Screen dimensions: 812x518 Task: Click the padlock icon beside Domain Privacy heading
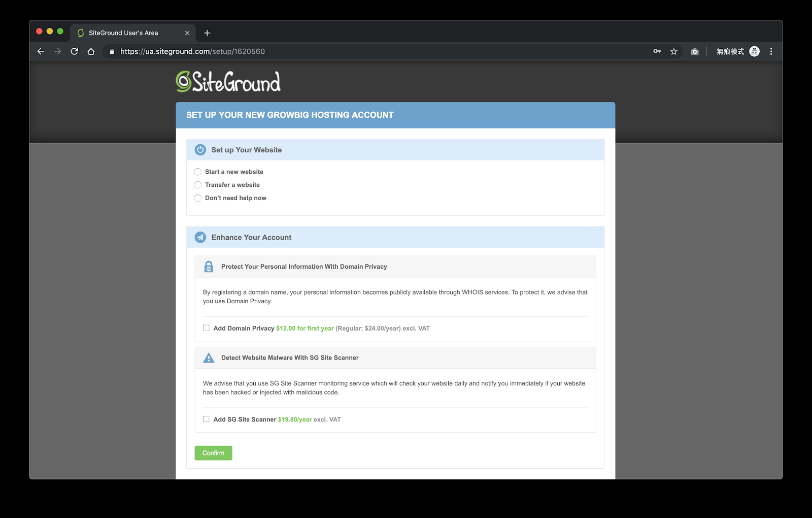tap(209, 267)
